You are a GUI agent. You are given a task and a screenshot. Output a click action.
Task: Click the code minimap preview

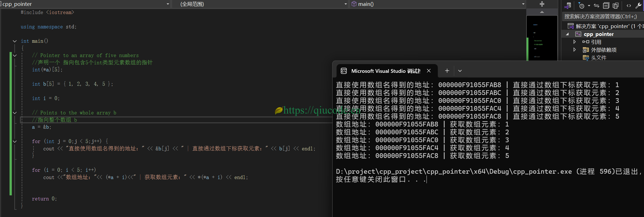point(542,38)
